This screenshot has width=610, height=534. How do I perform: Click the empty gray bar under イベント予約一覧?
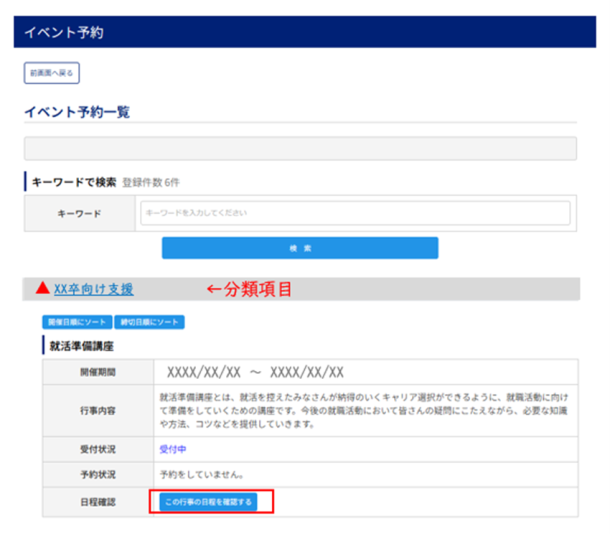[x=300, y=149]
